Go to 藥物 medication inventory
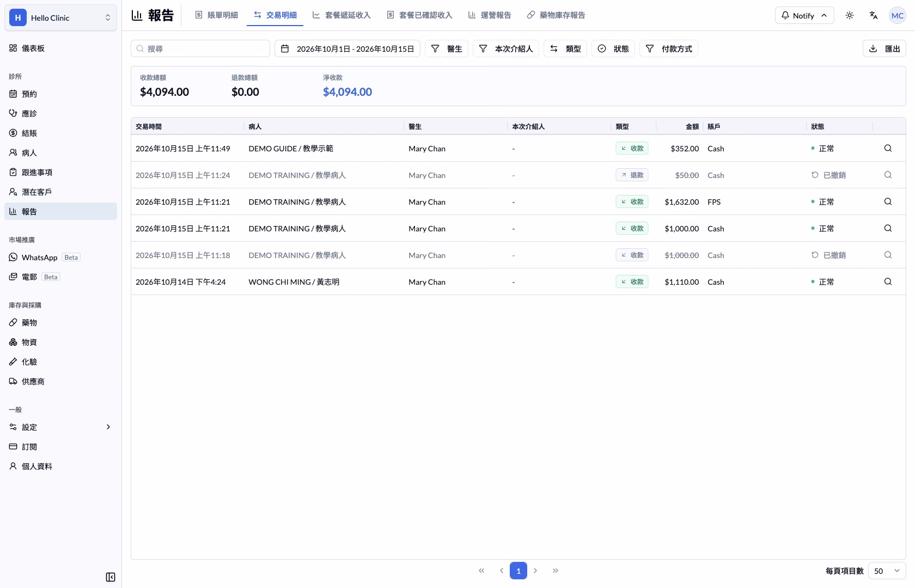This screenshot has width=915, height=588. tap(60, 322)
